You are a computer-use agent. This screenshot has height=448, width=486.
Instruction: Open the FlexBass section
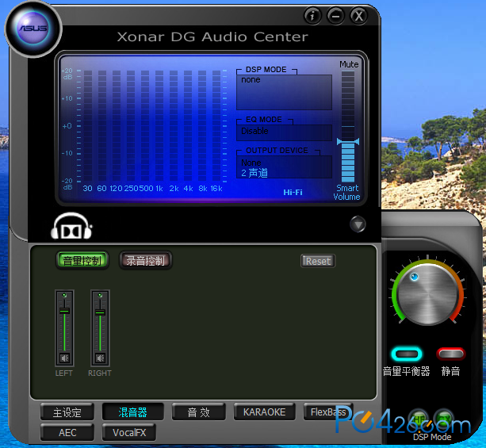coord(328,412)
